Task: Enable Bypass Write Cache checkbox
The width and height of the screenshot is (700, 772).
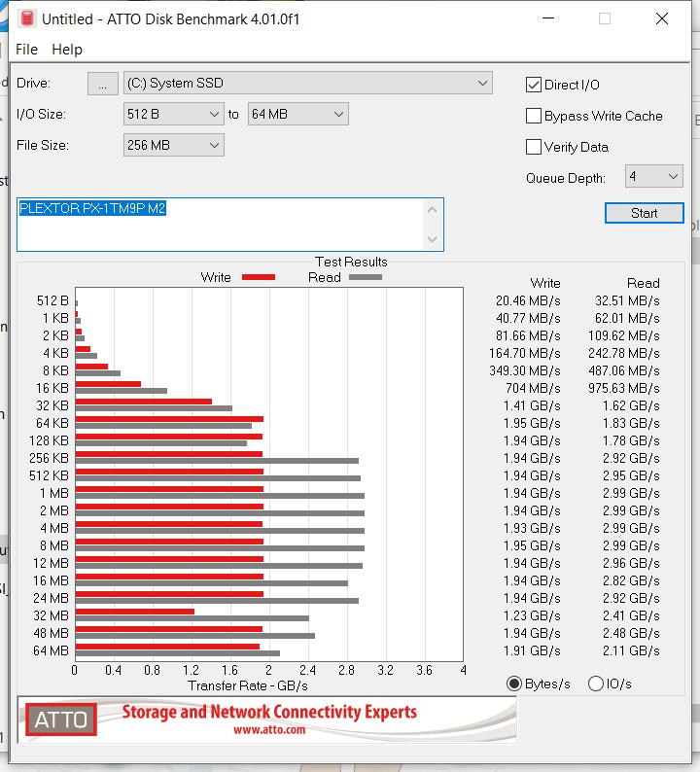Action: point(533,116)
